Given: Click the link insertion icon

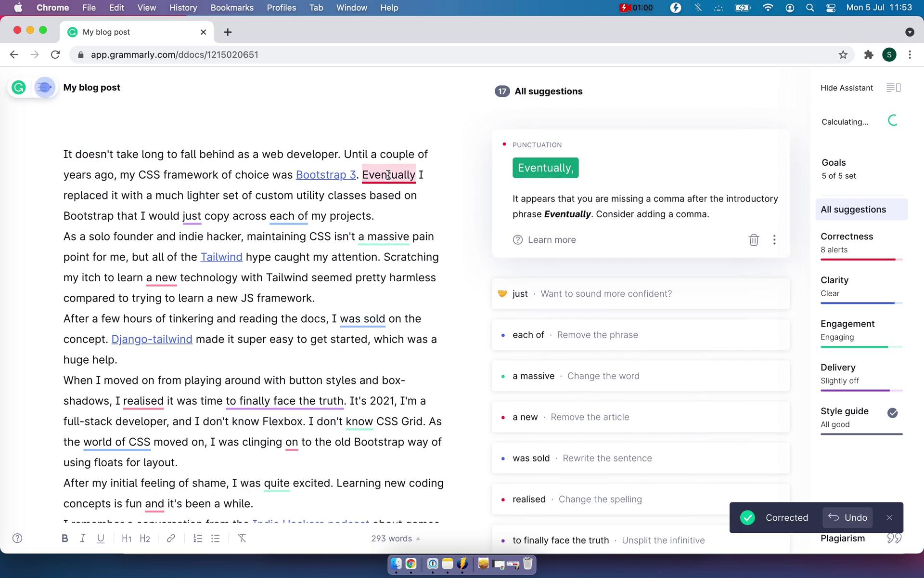Looking at the screenshot, I should coord(171,538).
